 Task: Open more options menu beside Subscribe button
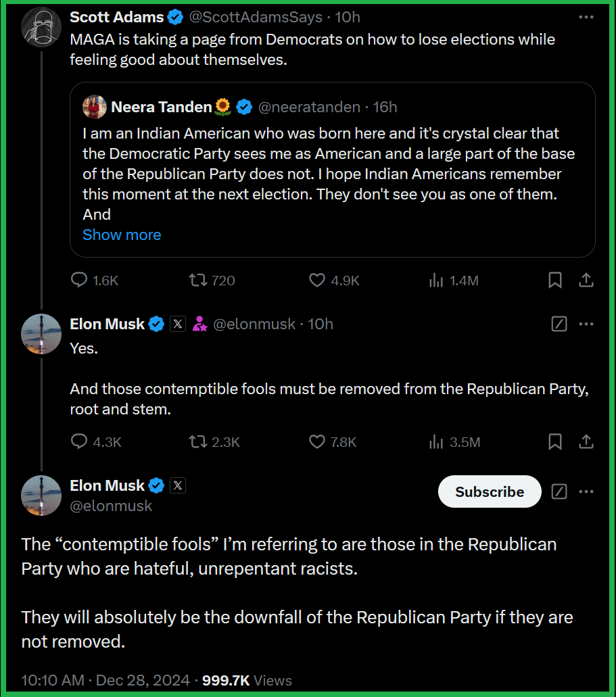point(586,491)
